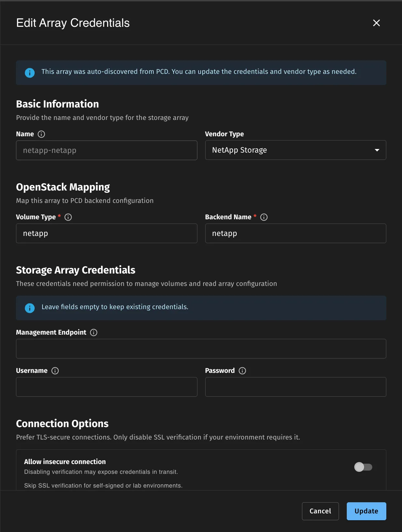The height and width of the screenshot is (532, 402).
Task: Click the Password info icon
Action: click(242, 371)
